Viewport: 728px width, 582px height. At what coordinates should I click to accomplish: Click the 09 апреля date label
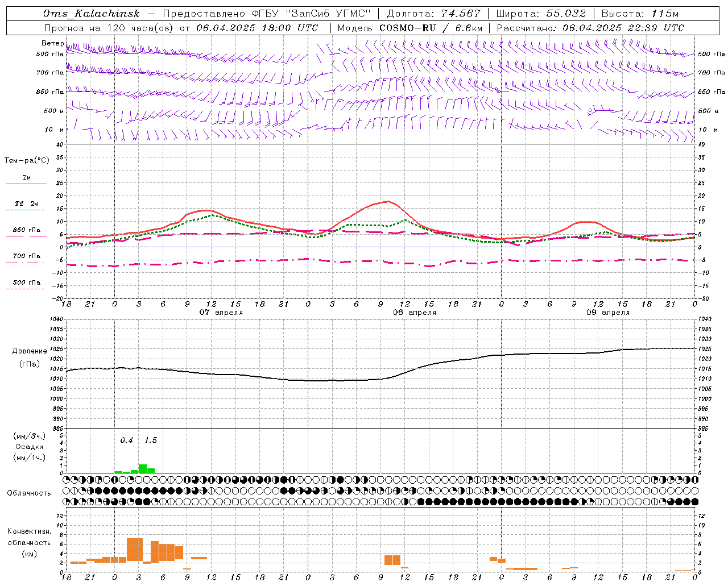608,312
